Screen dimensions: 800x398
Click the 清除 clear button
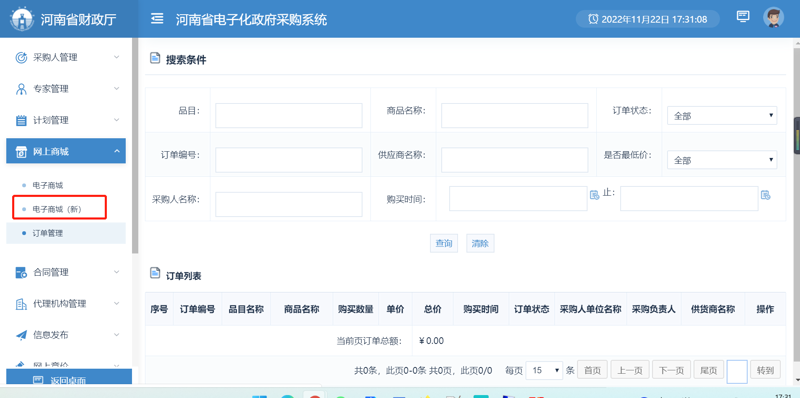coord(480,243)
